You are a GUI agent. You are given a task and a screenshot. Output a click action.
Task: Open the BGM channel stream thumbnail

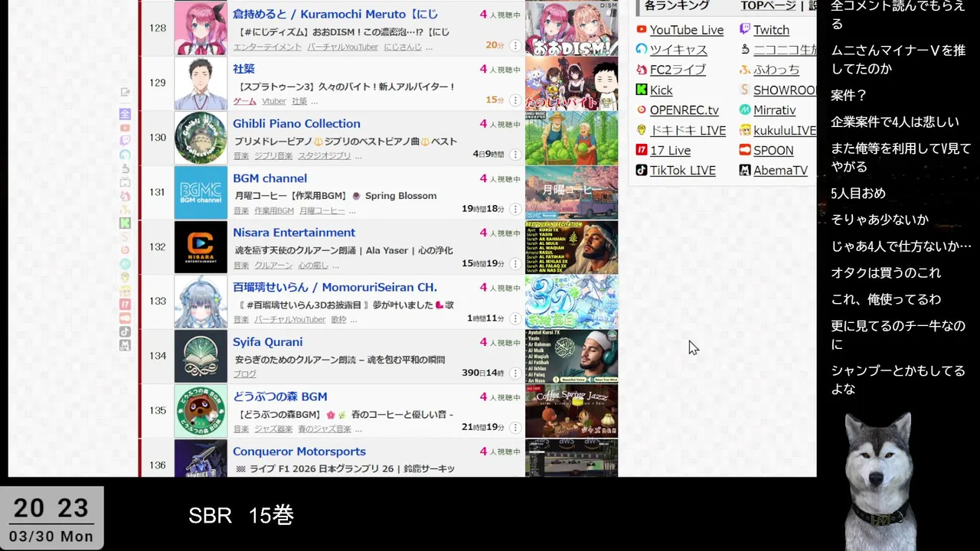(571, 193)
